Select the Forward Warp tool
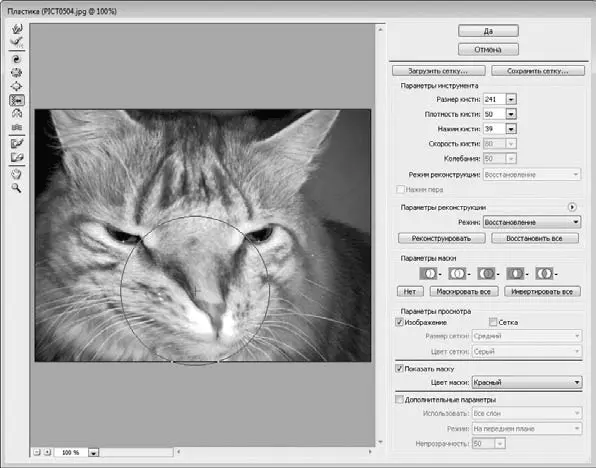596x468 pixels. 17,29
